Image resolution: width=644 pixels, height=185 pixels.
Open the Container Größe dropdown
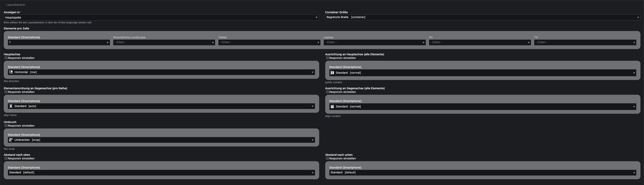pos(482,17)
